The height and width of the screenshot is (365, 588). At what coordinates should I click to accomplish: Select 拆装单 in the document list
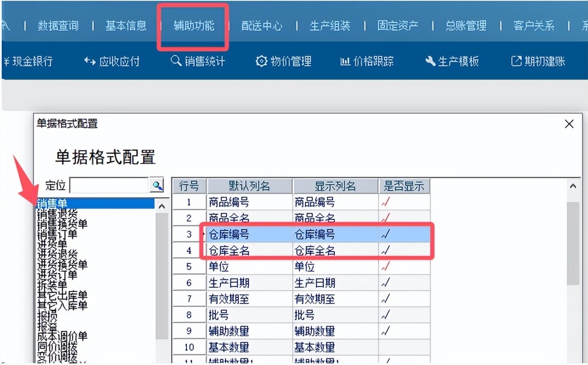tap(52, 285)
